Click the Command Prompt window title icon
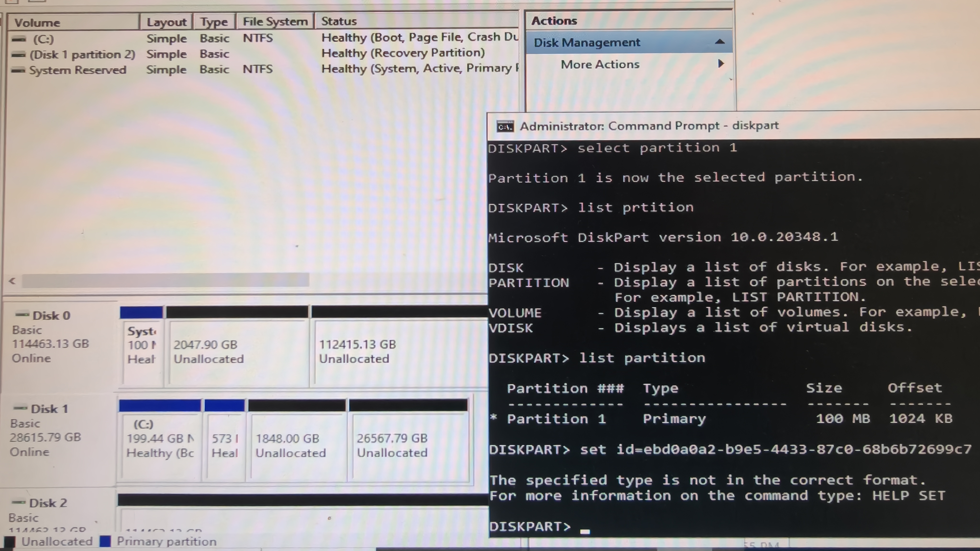 pyautogui.click(x=505, y=127)
